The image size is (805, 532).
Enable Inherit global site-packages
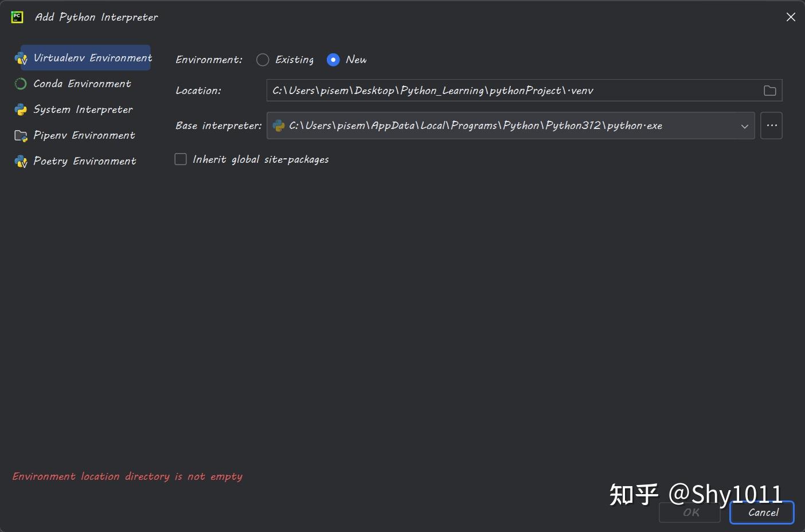[x=181, y=159]
